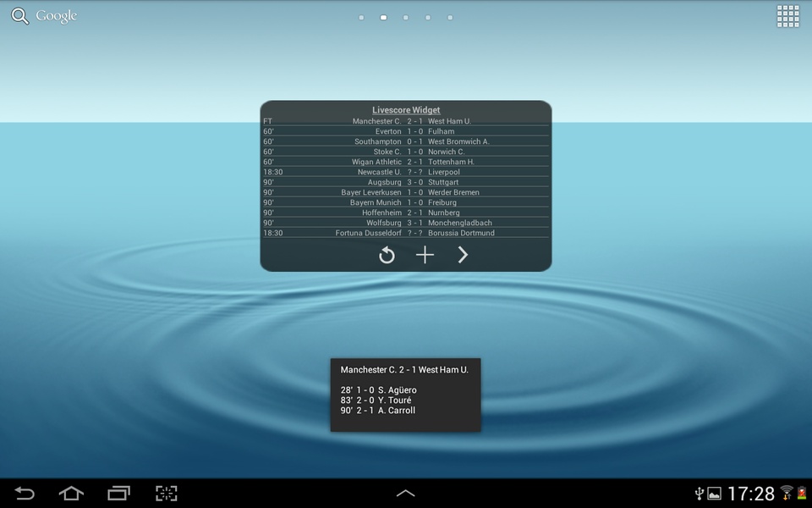Select Hoffenheim vs Nurnberg match

click(405, 213)
